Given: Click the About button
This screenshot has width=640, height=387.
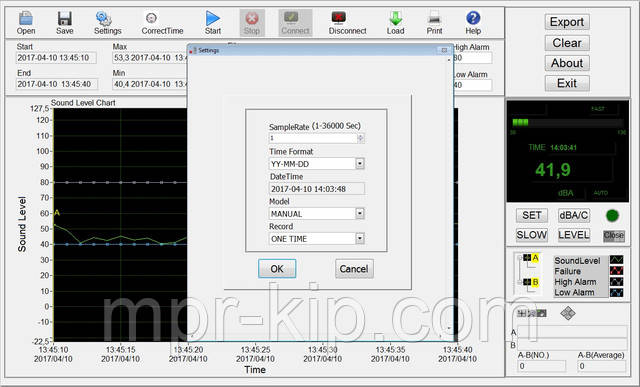Looking at the screenshot, I should pos(567,63).
